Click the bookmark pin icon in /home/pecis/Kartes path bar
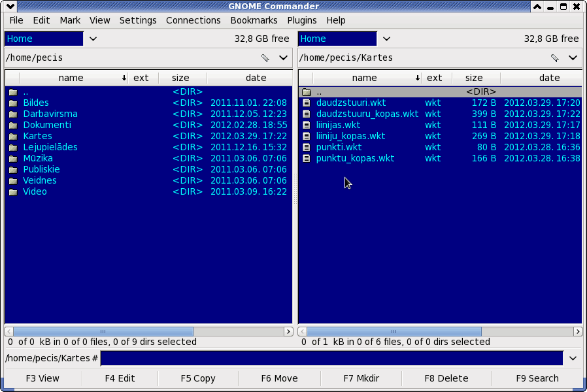The height and width of the screenshot is (392, 587). (555, 58)
